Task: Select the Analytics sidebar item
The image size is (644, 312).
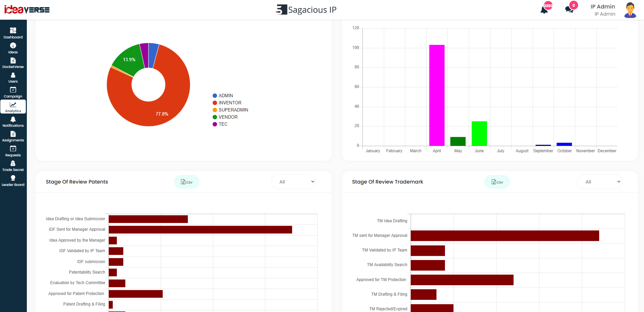Action: [13, 107]
